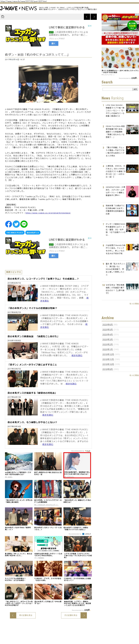
Task: Open 2020年6月 archive
Action: 107,324
